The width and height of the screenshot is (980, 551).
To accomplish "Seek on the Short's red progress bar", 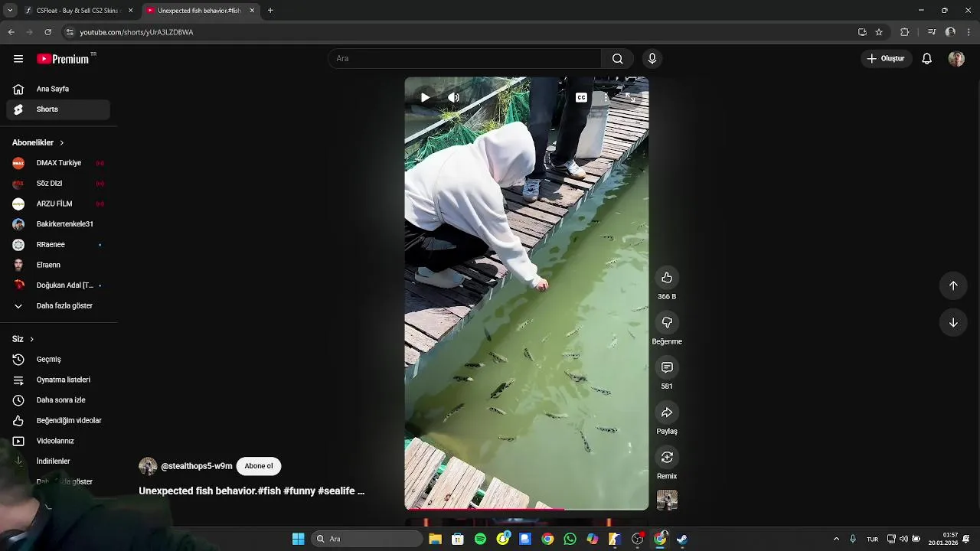I will pos(527,509).
